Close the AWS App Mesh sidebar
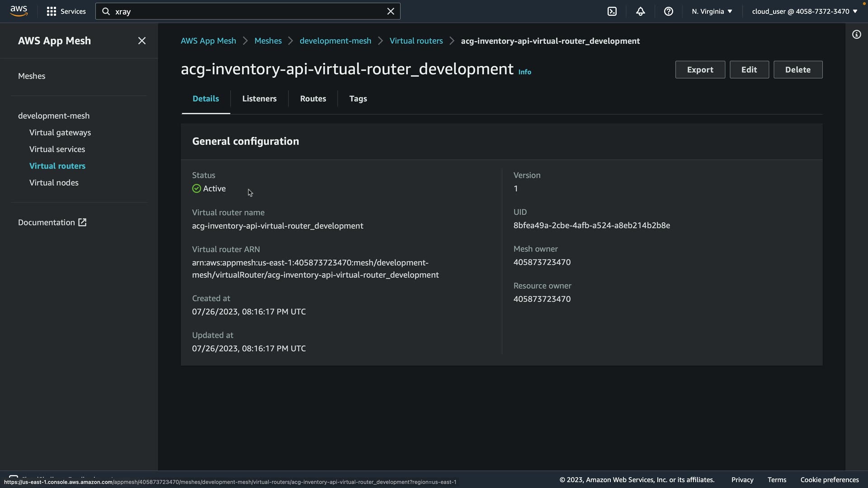 [142, 41]
